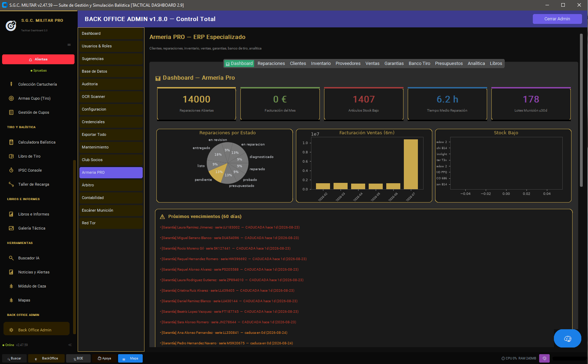Launch the IPSC Console stopwatch icon
This screenshot has width=588, height=364.
(11, 170)
